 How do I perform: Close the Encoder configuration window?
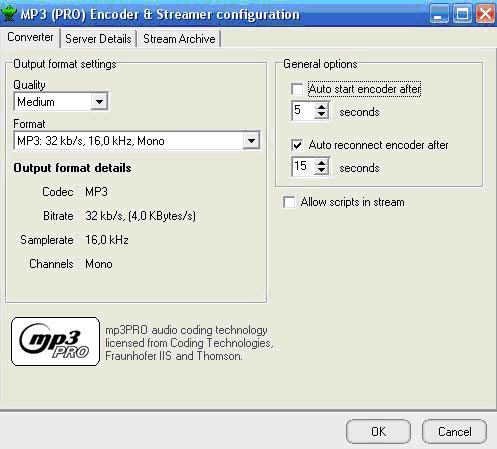click(485, 14)
